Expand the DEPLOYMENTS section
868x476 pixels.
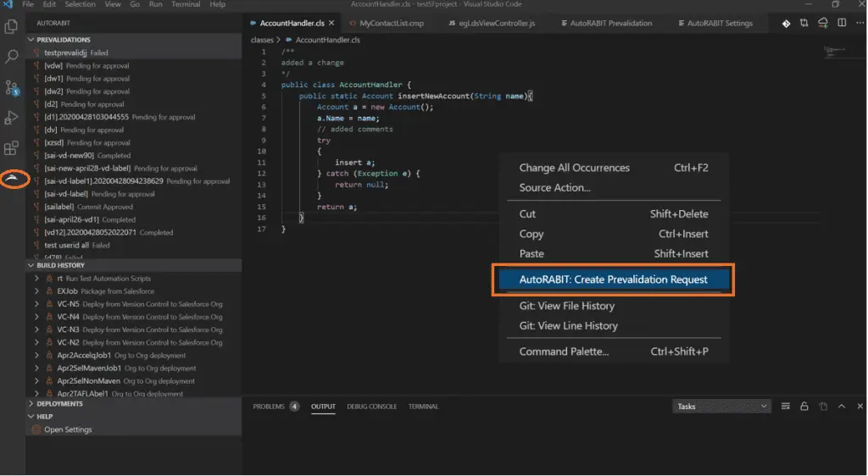31,404
